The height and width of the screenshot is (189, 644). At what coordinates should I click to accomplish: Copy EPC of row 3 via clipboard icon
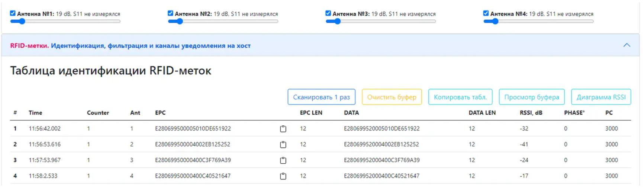283,160
